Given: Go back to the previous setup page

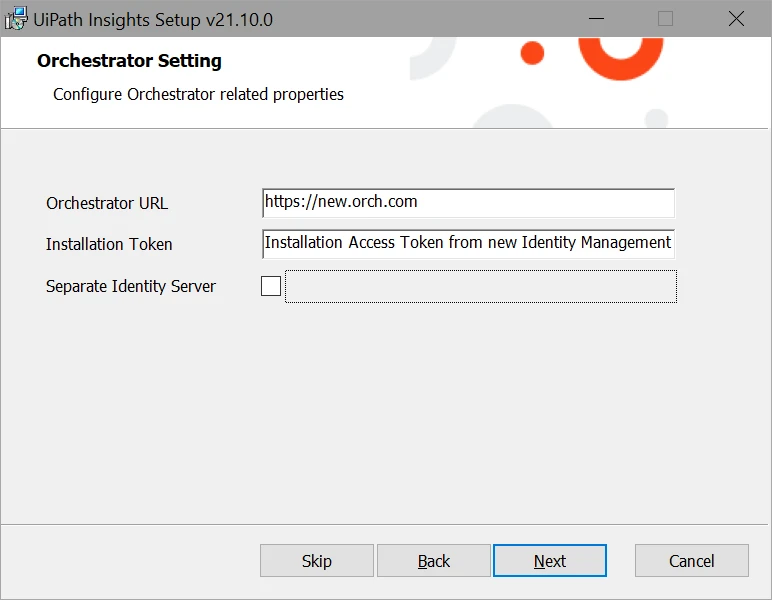Looking at the screenshot, I should [x=434, y=561].
